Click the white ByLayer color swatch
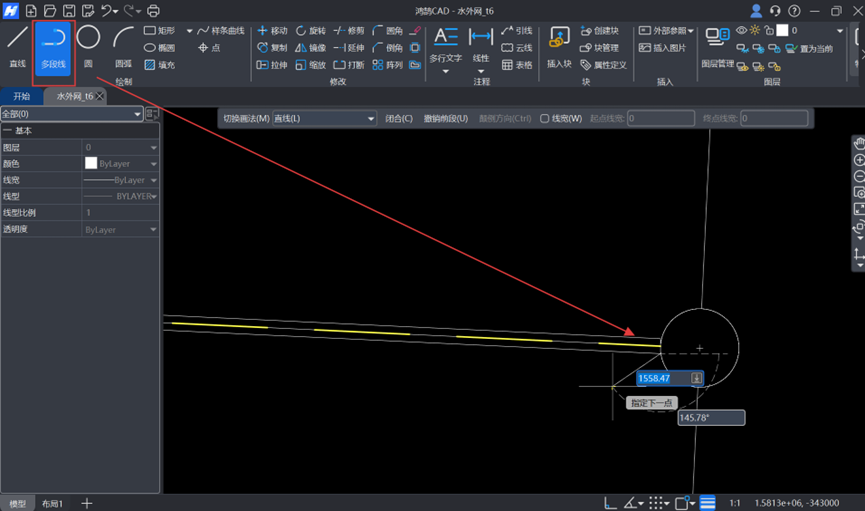Viewport: 865px width, 511px height. [x=91, y=163]
